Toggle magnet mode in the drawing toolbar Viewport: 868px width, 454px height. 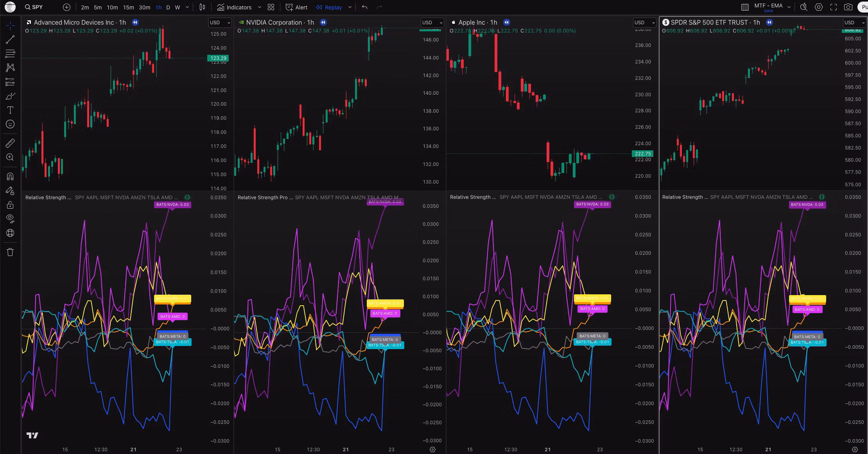point(11,177)
